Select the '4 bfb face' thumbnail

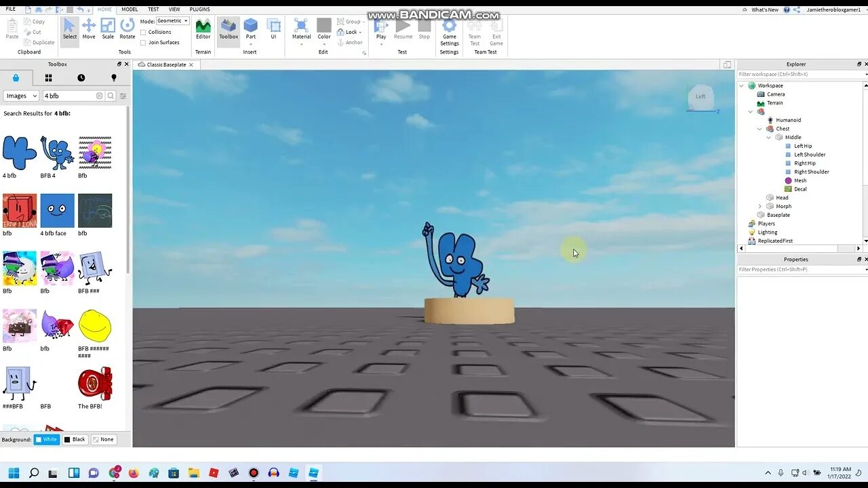[x=58, y=211]
